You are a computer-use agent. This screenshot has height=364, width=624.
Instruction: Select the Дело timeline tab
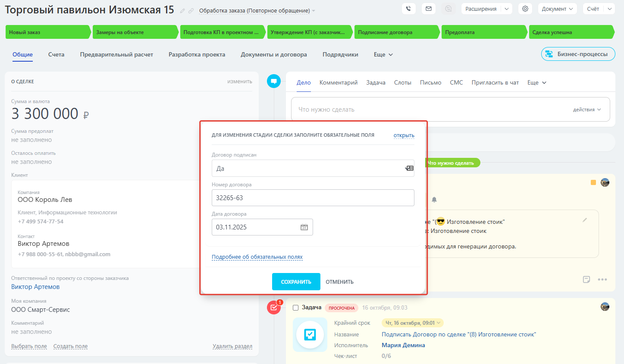pos(304,82)
